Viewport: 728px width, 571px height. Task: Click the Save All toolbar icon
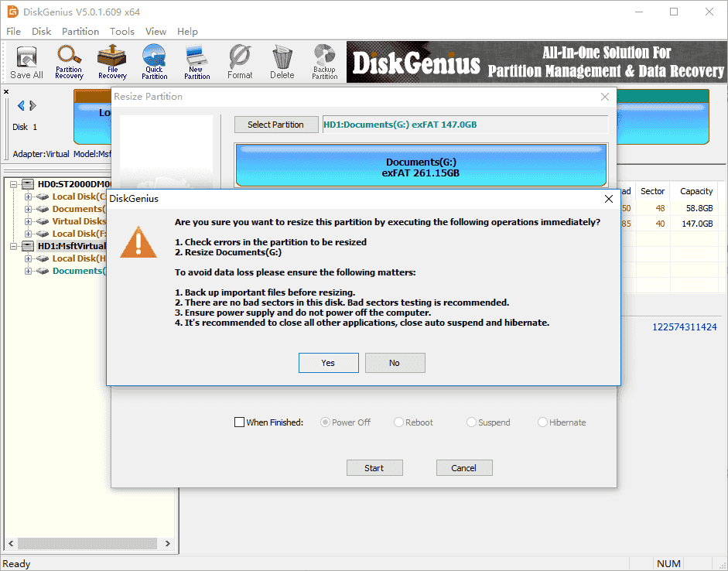click(x=26, y=62)
